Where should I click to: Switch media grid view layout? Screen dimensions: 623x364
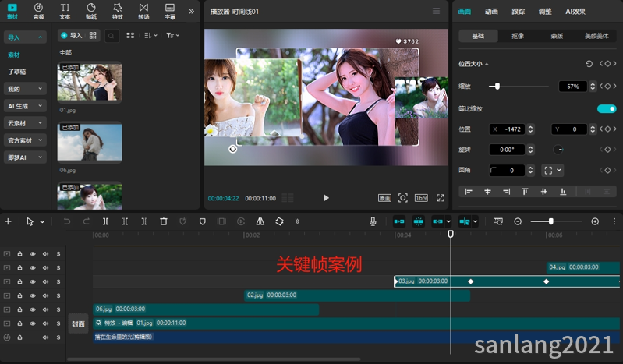coord(130,35)
